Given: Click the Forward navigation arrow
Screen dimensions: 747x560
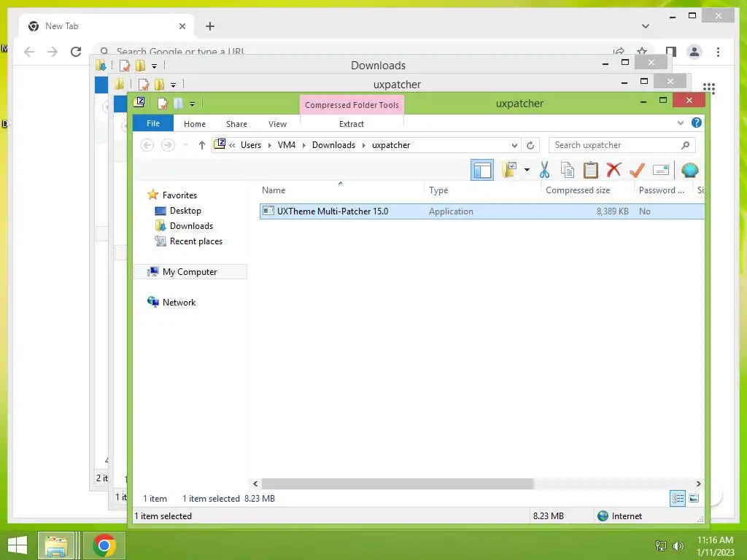Looking at the screenshot, I should 168,145.
